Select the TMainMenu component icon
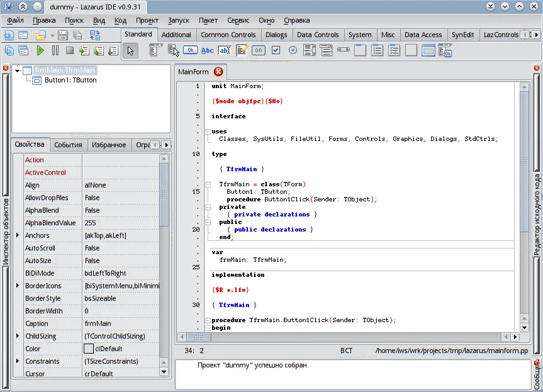The width and height of the screenshot is (543, 392). tap(156, 50)
